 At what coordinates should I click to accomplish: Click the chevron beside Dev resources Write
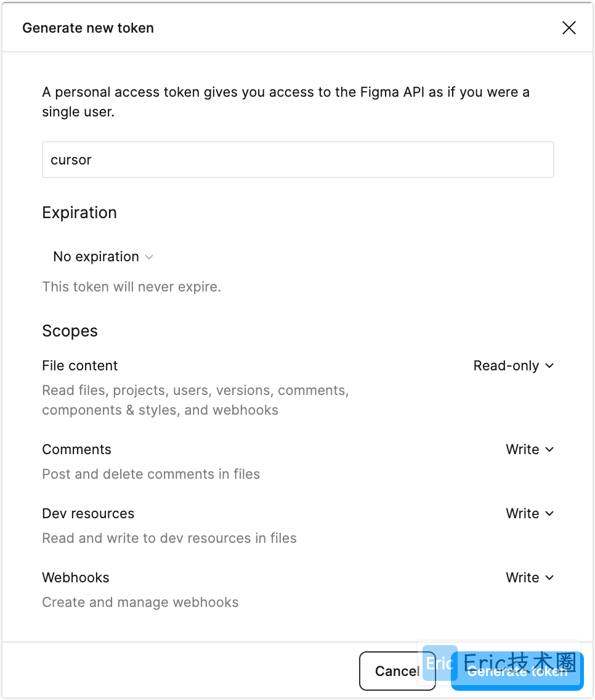coord(551,513)
